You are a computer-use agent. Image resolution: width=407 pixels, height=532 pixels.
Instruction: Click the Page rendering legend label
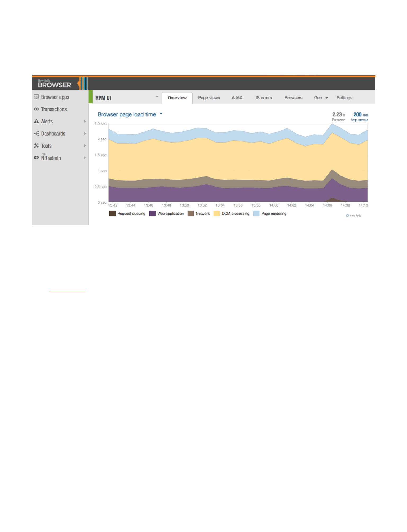click(274, 214)
